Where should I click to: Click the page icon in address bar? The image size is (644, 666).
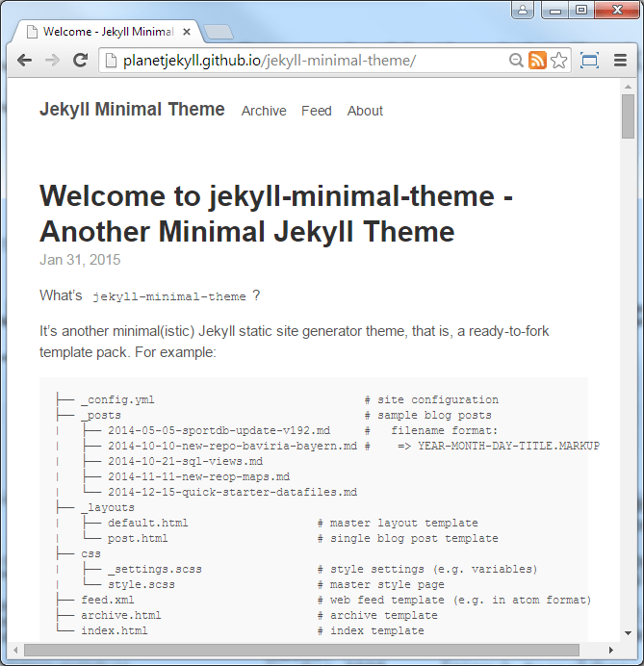coord(111,61)
